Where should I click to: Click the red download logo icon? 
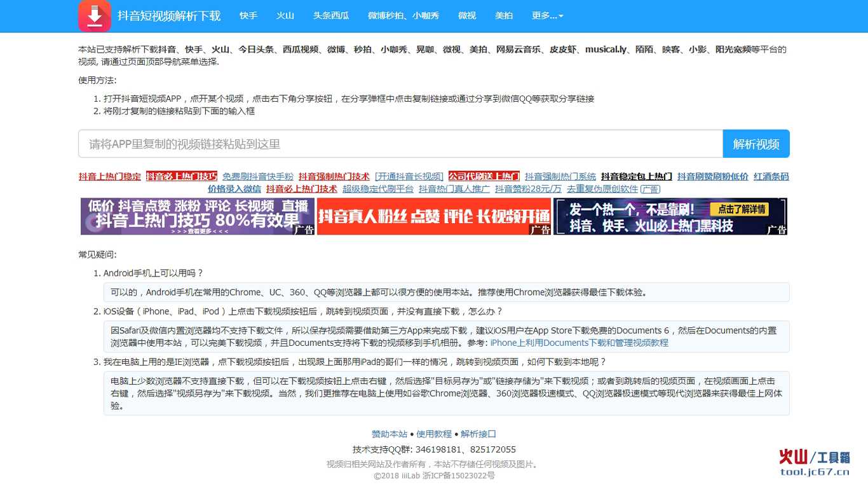(95, 16)
